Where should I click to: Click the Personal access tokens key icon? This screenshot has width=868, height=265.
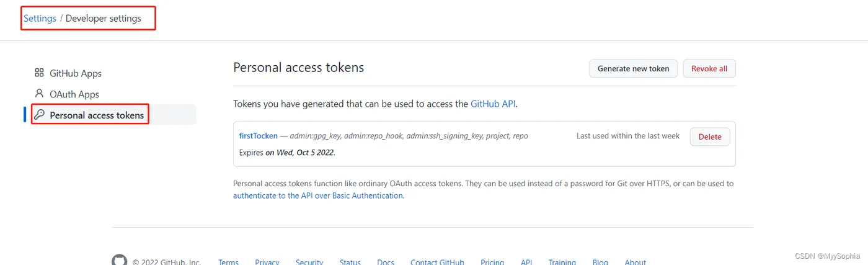point(39,115)
